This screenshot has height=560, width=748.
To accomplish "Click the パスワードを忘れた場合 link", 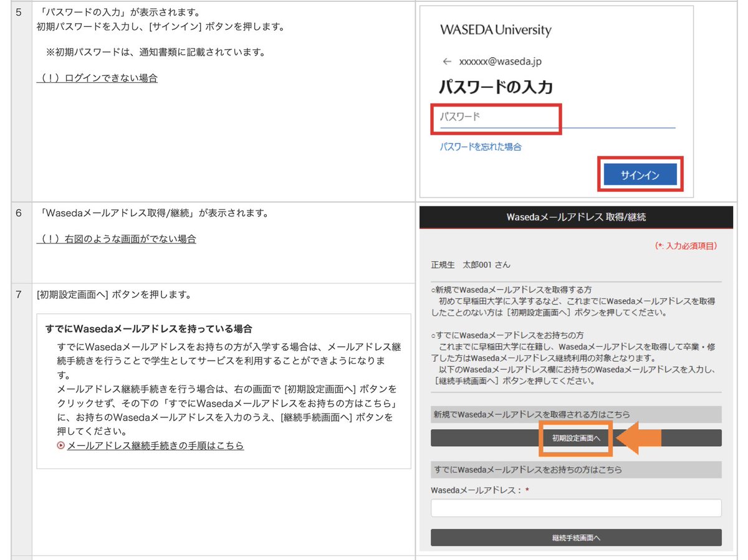I will click(481, 147).
